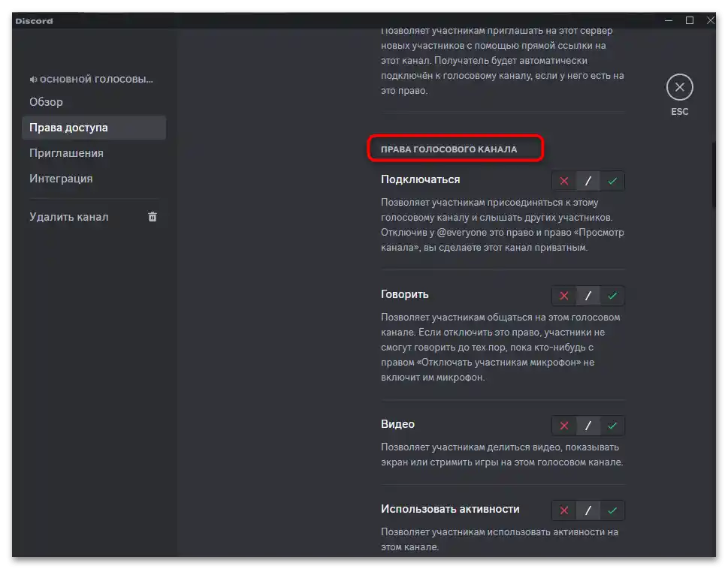
Task: Click the Подключаться permission heading
Action: pos(420,179)
